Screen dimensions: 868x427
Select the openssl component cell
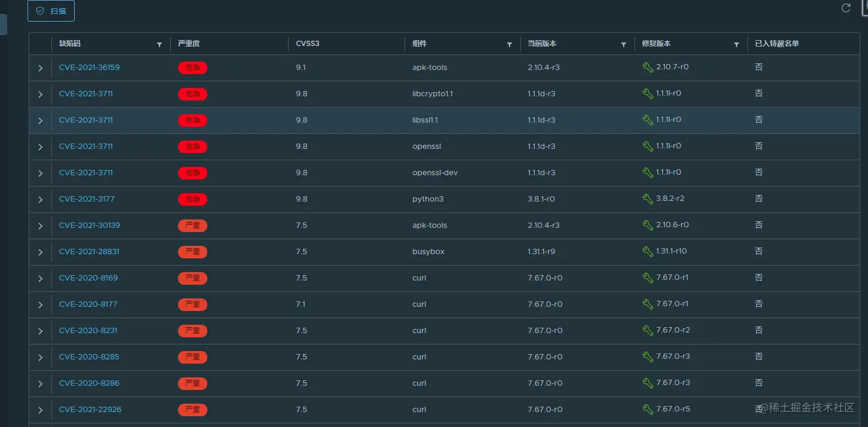click(x=427, y=147)
